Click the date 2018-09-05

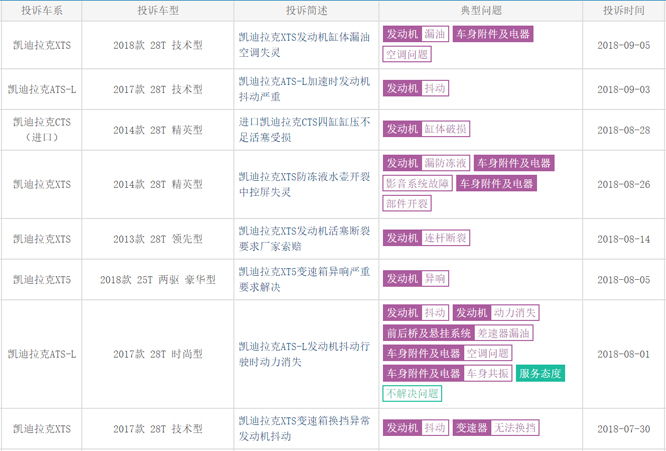click(x=624, y=45)
